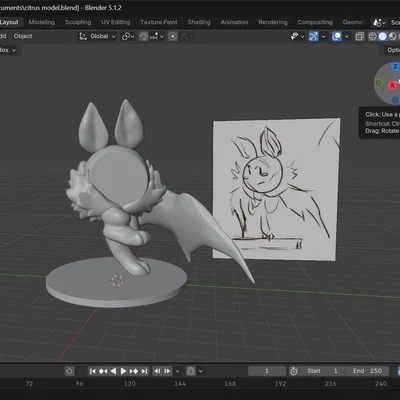Viewport: 400px width, 400px height.
Task: Jump to the timeline start frame
Action: 93,371
